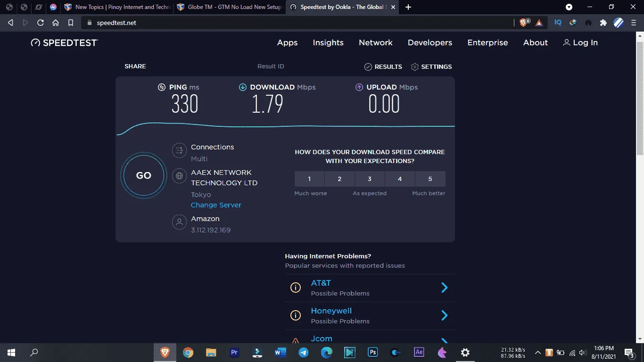Open Adobe Premiere Pro from the taskbar
Screen dimensions: 644x362
pos(234,352)
